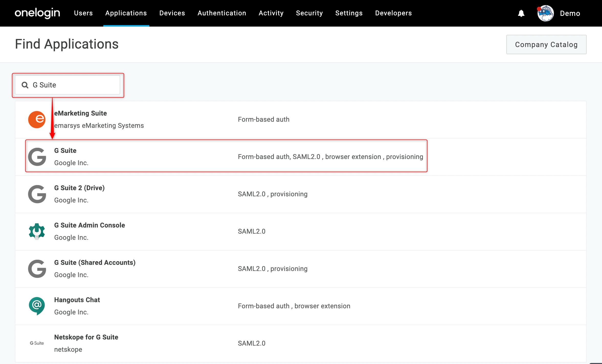This screenshot has width=602, height=364.
Task: Open the Settings menu
Action: point(349,13)
